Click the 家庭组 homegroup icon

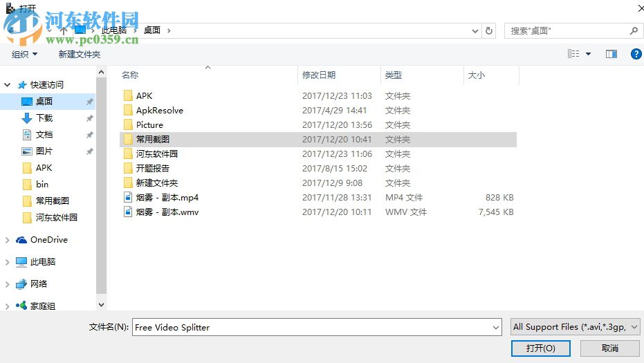[x=21, y=306]
